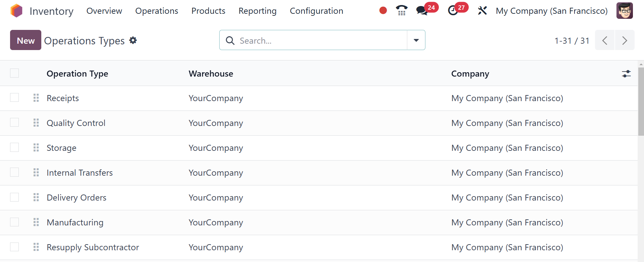Open the Configuration menu
The image size is (644, 262).
click(x=316, y=11)
